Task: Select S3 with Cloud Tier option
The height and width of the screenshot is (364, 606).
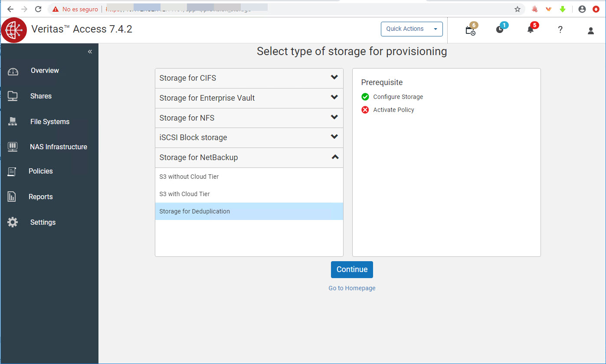Action: coord(249,194)
